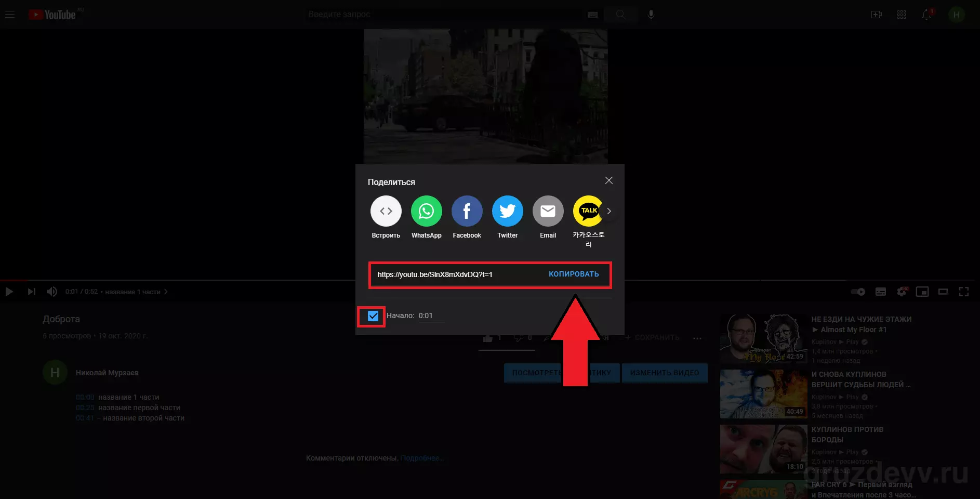Dislike the video thumbs down
Image resolution: width=980 pixels, height=499 pixels.
click(519, 338)
